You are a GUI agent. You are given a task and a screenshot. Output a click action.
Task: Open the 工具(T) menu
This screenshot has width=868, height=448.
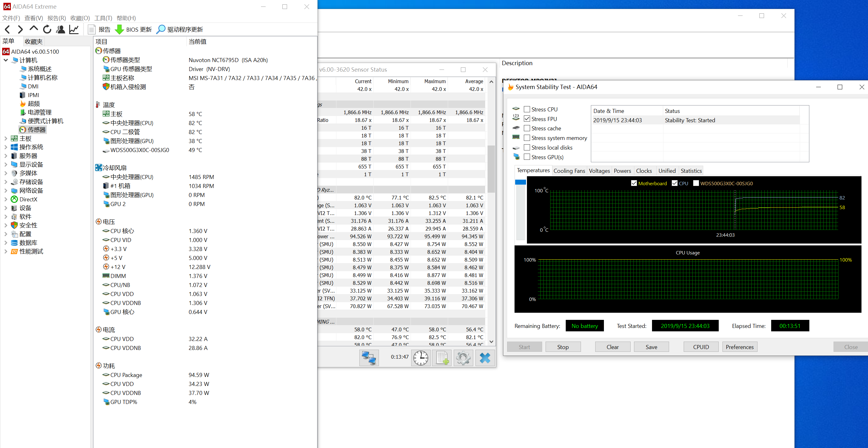point(103,18)
